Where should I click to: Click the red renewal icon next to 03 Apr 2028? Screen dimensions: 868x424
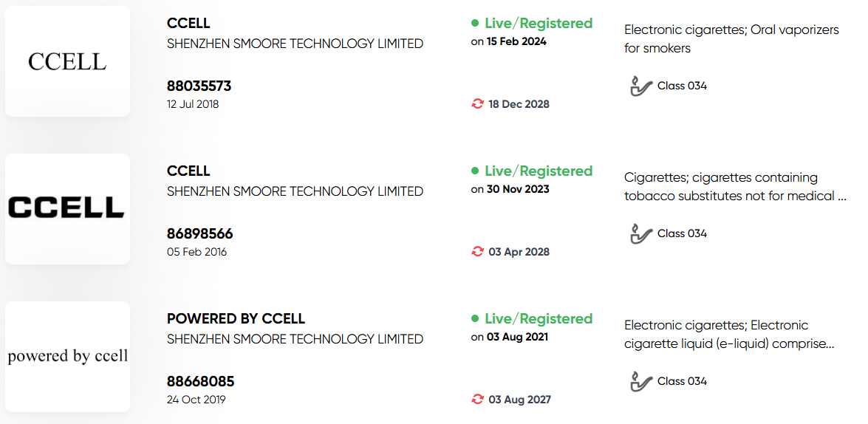point(477,252)
